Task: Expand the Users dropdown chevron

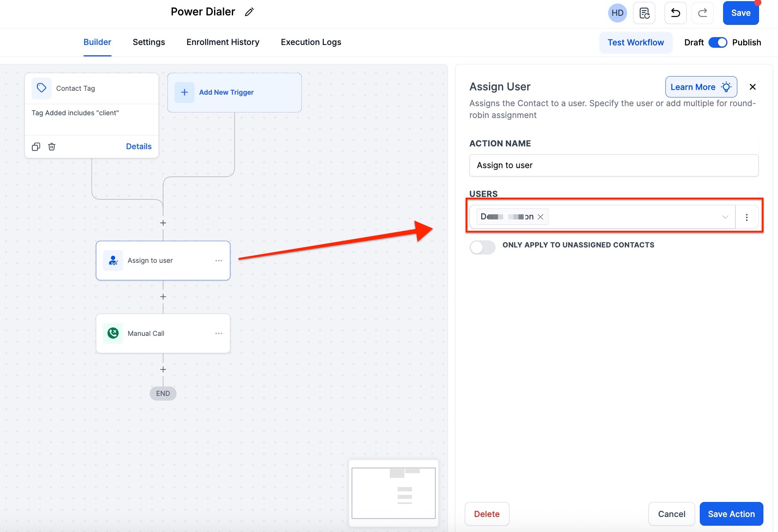Action: tap(725, 217)
